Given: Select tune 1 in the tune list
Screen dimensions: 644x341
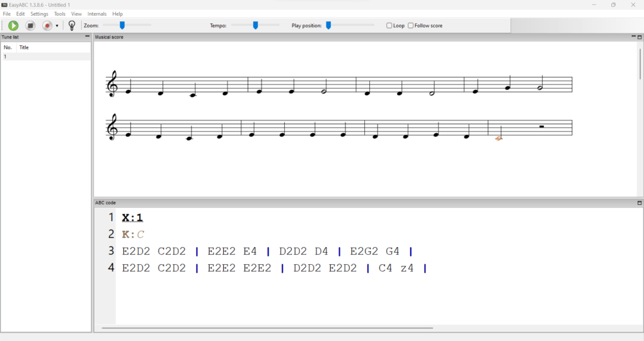Looking at the screenshot, I should (44, 57).
